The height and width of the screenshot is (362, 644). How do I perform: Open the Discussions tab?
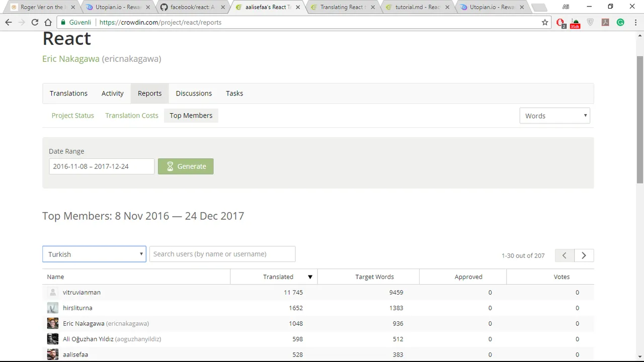194,94
